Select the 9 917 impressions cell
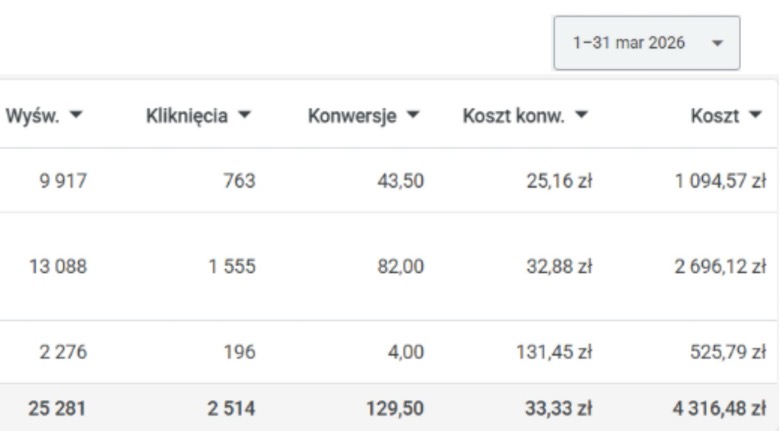 coord(63,181)
